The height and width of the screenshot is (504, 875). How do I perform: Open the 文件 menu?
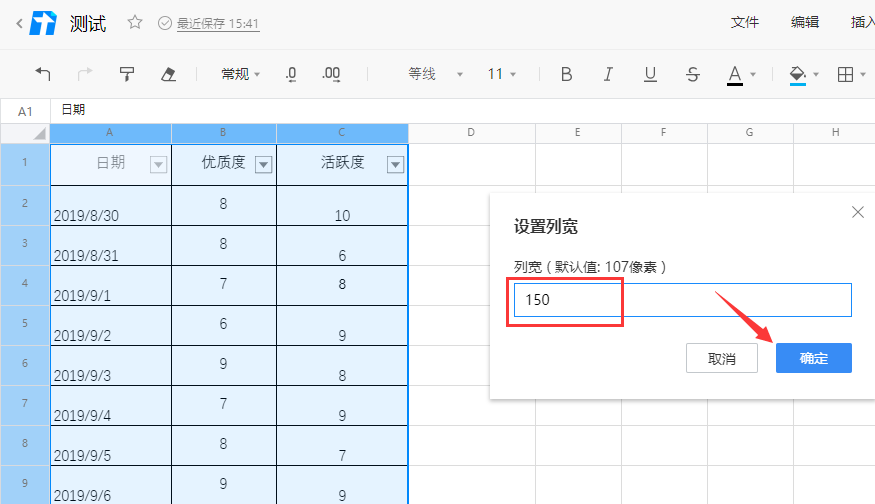click(744, 22)
